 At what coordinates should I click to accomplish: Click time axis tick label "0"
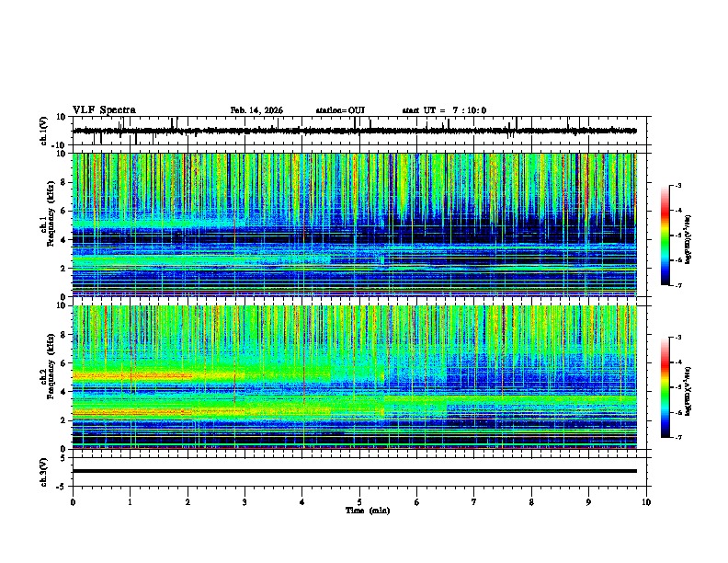coord(73,502)
